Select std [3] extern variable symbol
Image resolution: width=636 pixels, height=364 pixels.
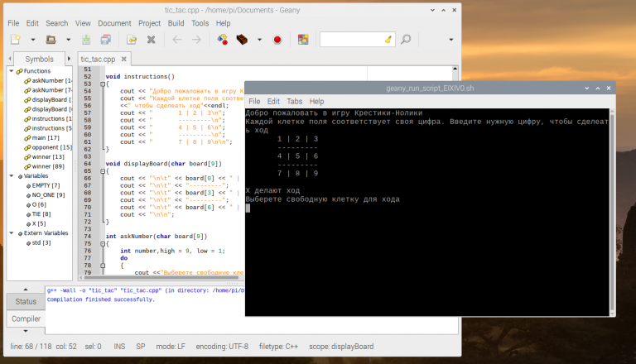(41, 242)
